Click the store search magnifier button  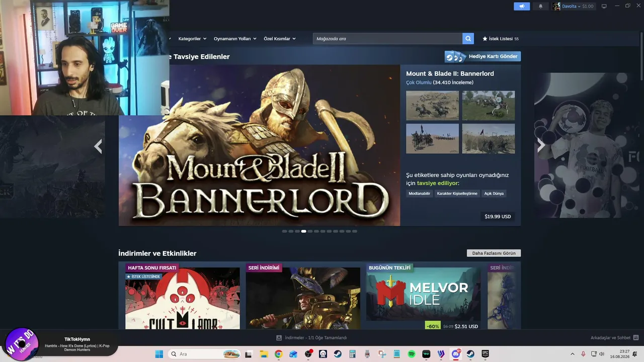click(468, 39)
